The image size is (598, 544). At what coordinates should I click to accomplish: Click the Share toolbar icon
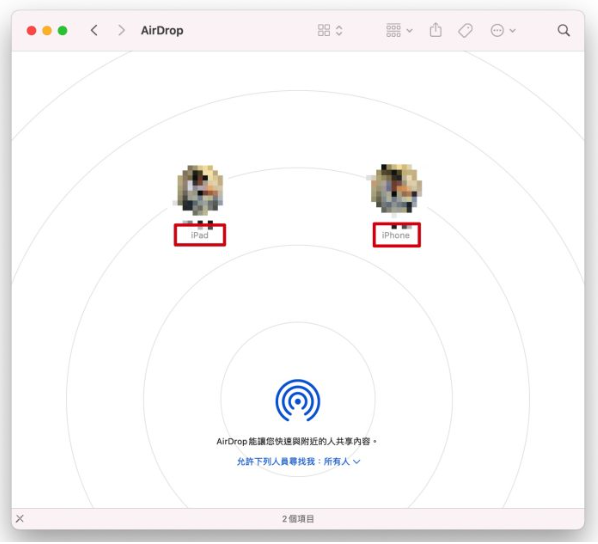pos(436,30)
